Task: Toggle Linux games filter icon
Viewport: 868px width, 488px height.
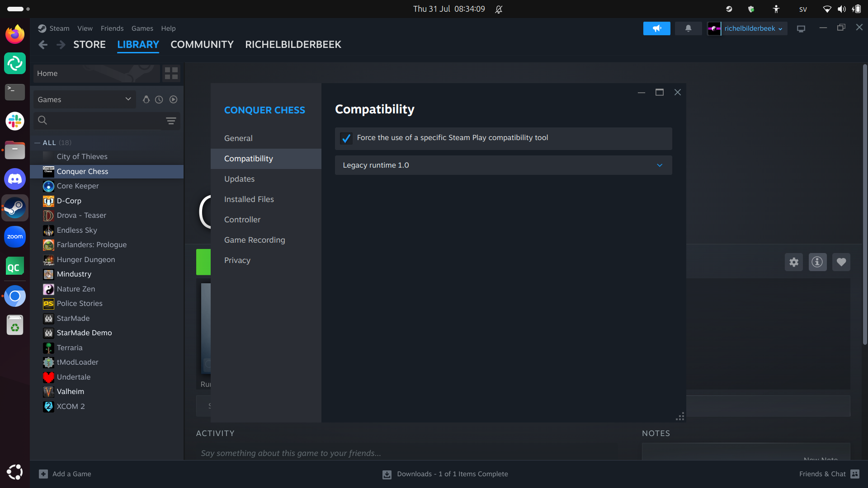Action: [x=146, y=99]
